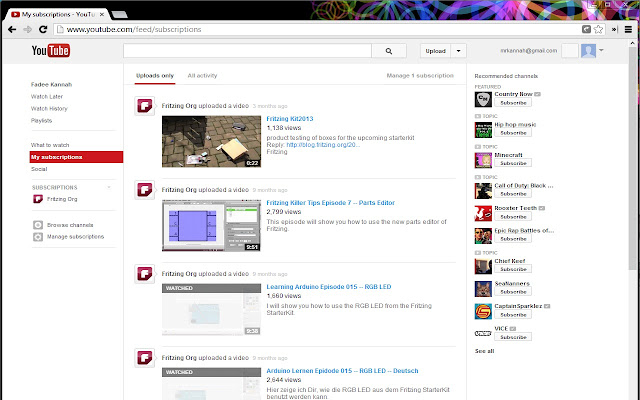Open Fritzing Kit2013 video thumbnail
This screenshot has height=400, width=640.
click(x=211, y=142)
